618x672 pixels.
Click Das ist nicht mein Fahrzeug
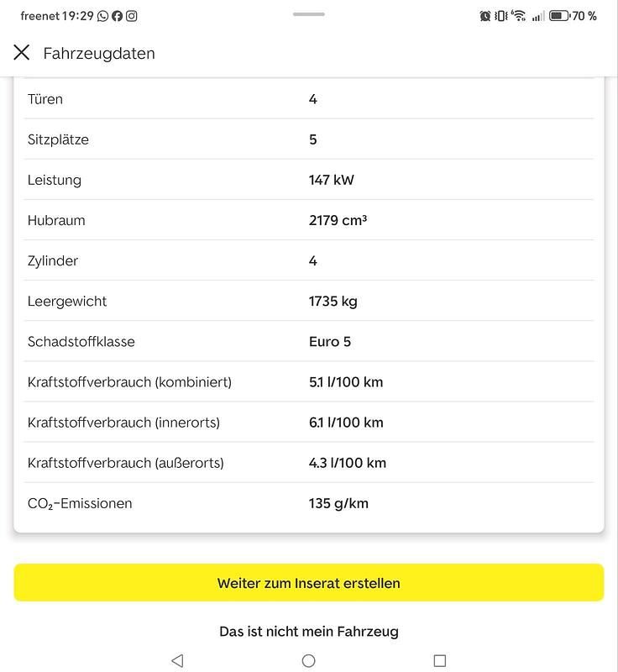309,632
